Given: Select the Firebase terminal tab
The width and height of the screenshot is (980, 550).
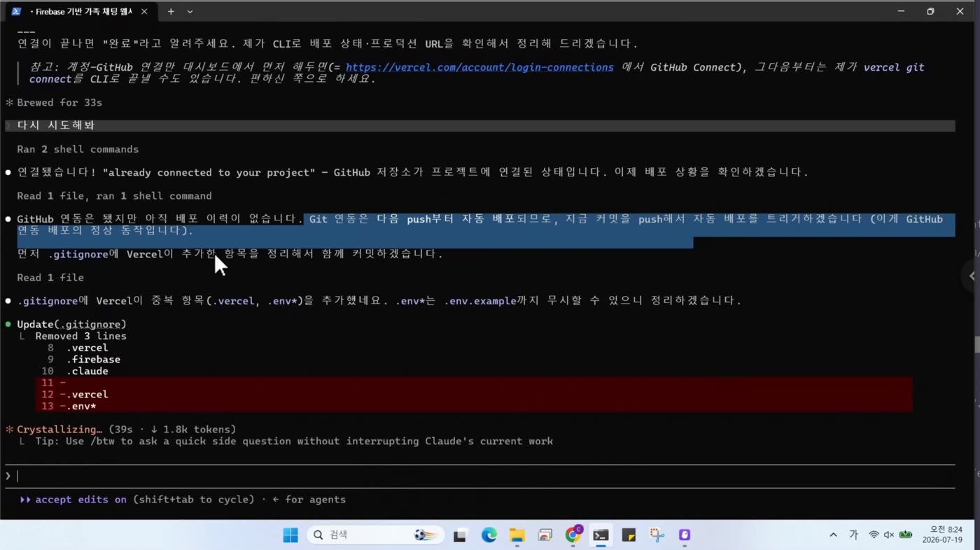Looking at the screenshot, I should 81,12.
